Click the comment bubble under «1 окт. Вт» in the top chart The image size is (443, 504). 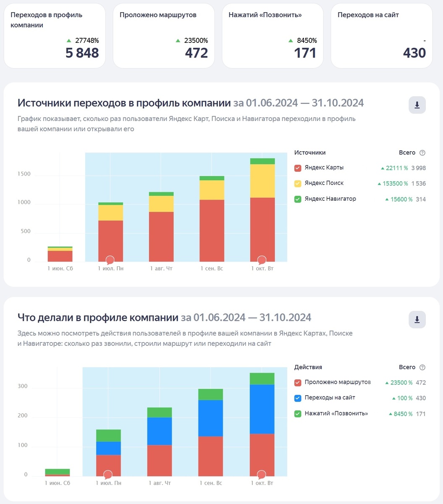click(262, 260)
